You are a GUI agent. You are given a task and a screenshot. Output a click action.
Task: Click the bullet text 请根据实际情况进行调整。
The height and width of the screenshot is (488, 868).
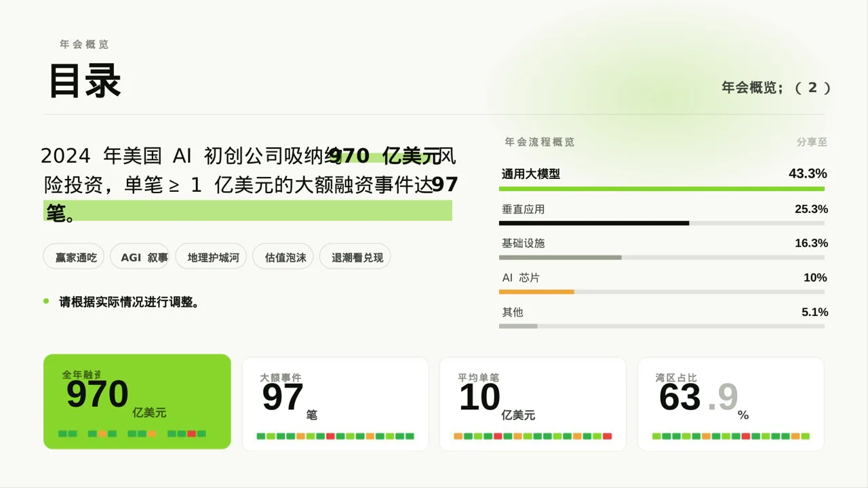tap(130, 302)
